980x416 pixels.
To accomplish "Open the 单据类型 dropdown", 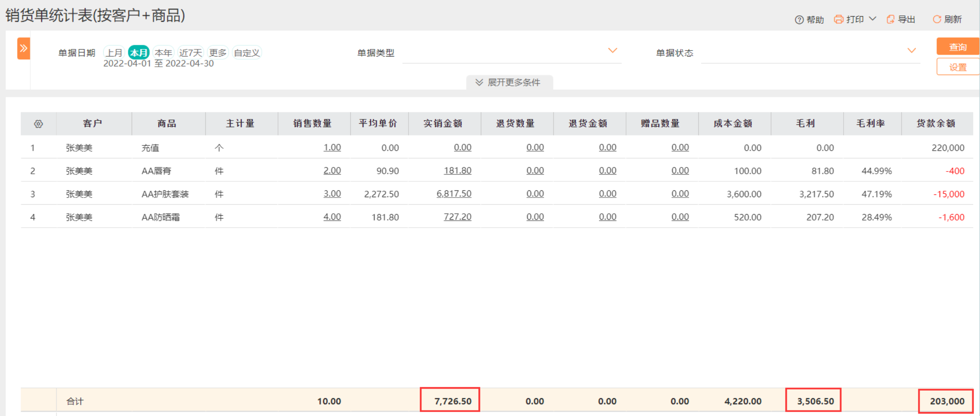I will pyautogui.click(x=612, y=51).
